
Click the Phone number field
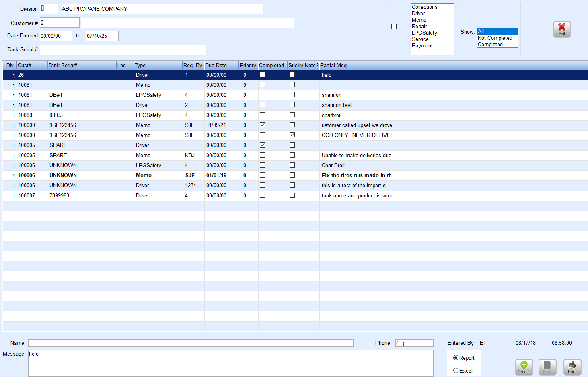(414, 343)
